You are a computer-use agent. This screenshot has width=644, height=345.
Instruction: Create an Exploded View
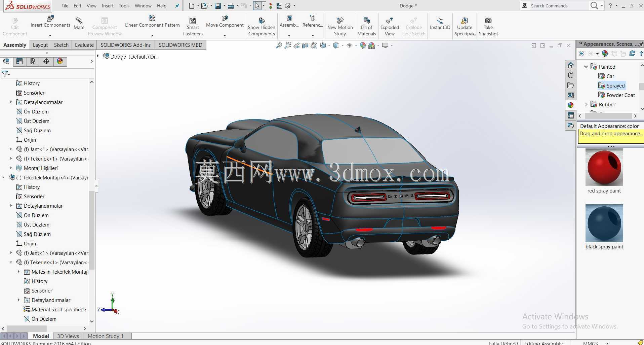390,27
